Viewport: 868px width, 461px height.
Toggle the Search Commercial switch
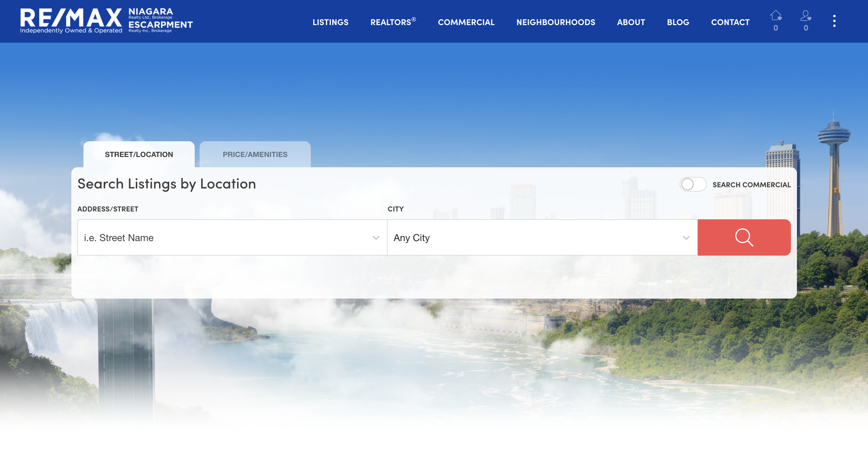(693, 185)
